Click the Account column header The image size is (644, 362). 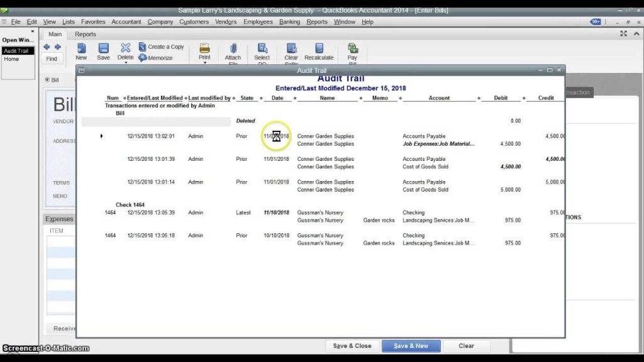click(439, 98)
